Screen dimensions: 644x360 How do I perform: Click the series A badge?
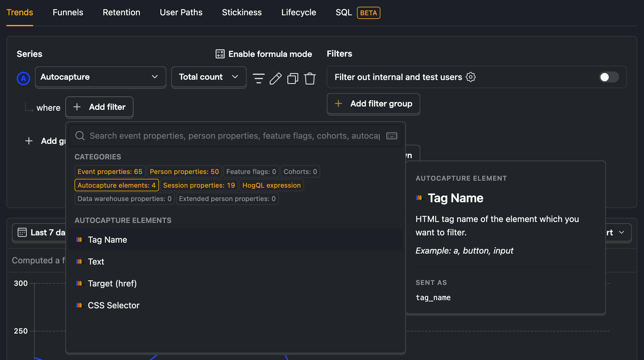click(x=23, y=78)
